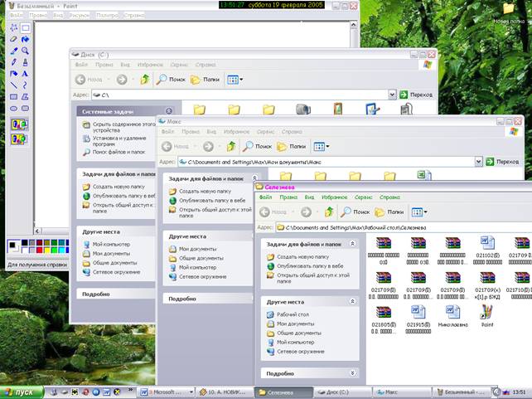Collapse Другие места panel in Селезнева window
The width and height of the screenshot is (532, 399).
tap(353, 302)
